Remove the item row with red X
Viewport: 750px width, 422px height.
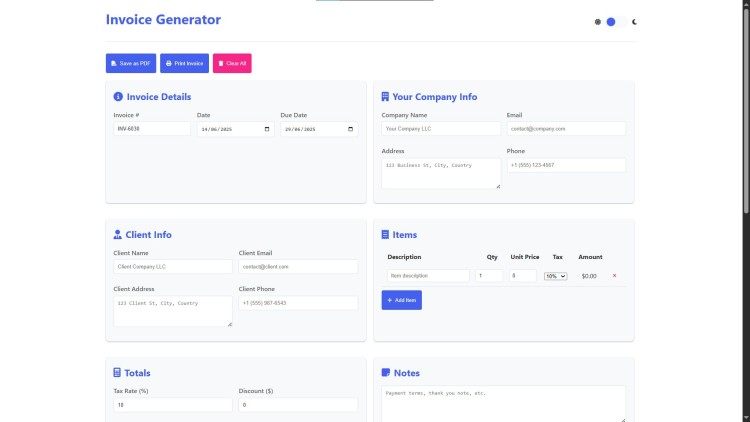pos(615,276)
